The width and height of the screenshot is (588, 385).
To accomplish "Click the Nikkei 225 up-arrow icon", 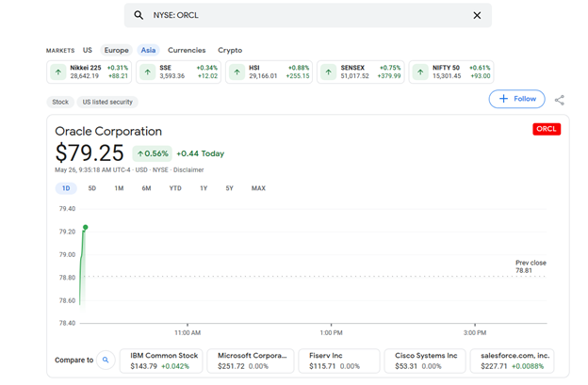I will point(58,72).
